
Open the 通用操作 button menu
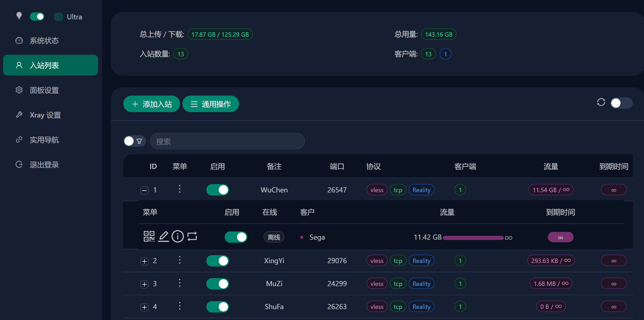[x=210, y=104]
